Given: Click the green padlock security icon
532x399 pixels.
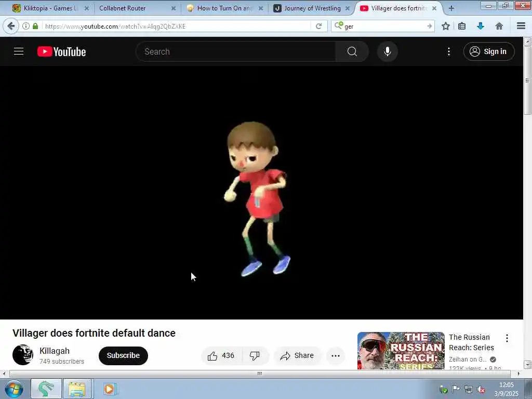Looking at the screenshot, I should click(35, 26).
